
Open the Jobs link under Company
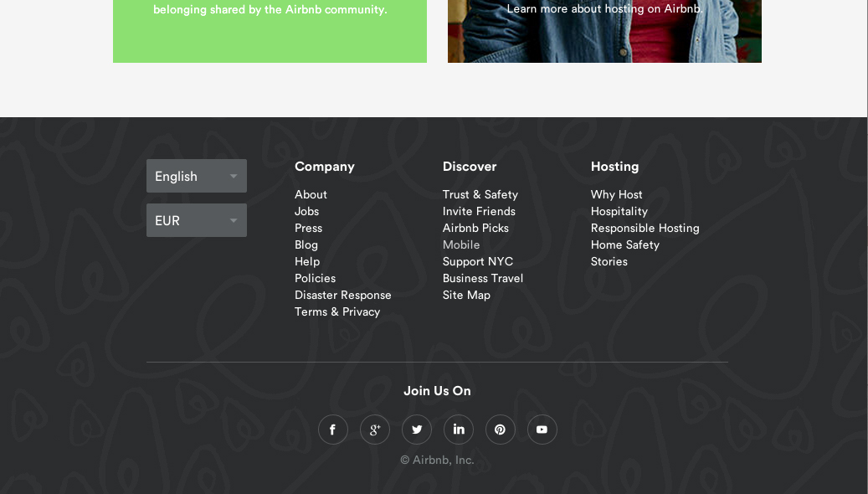(x=306, y=212)
